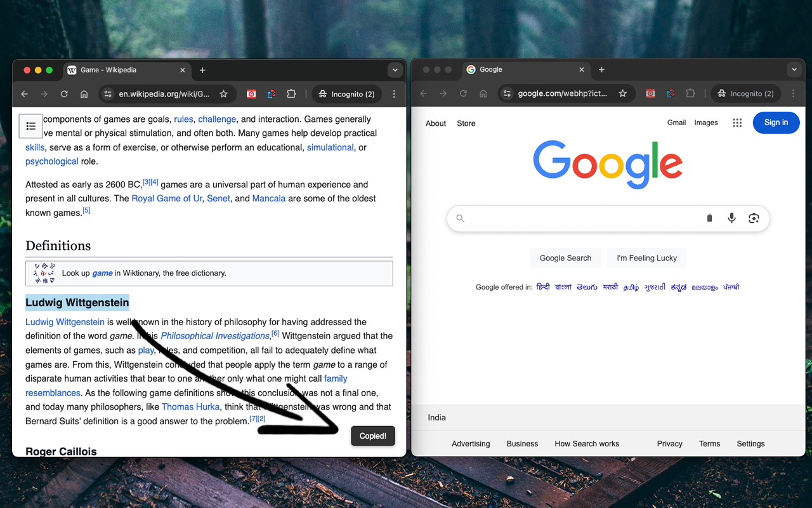812x508 pixels.
Task: Open the Chrome three-dot menu in the Wikipedia window
Action: pyautogui.click(x=394, y=94)
